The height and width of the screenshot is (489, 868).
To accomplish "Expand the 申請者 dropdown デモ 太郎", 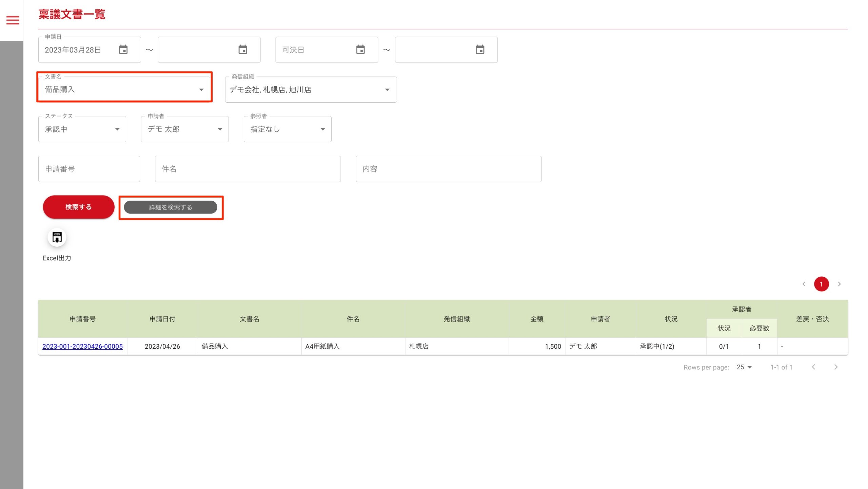I will (220, 129).
